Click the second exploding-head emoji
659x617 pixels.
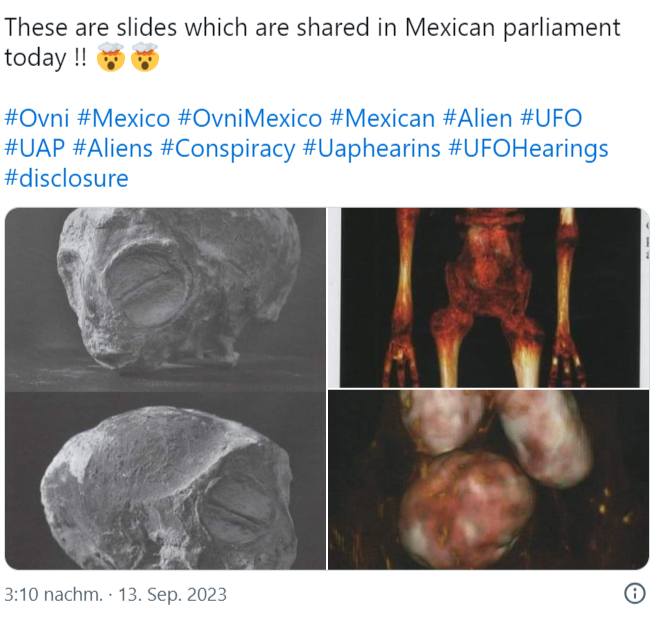coord(145,57)
